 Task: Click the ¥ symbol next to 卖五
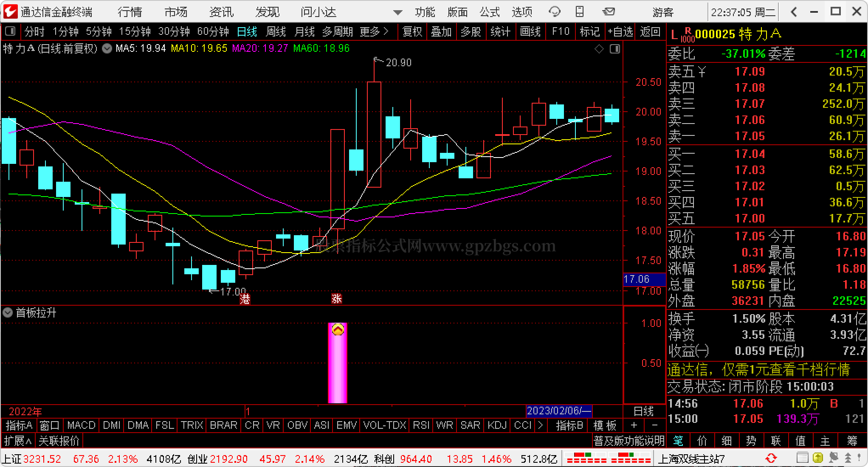pos(702,72)
